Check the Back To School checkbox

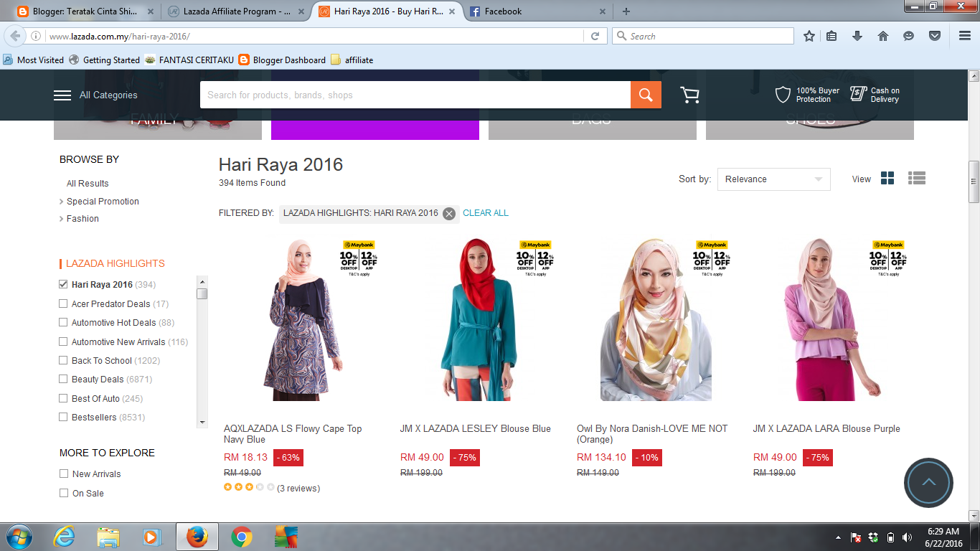tap(63, 360)
